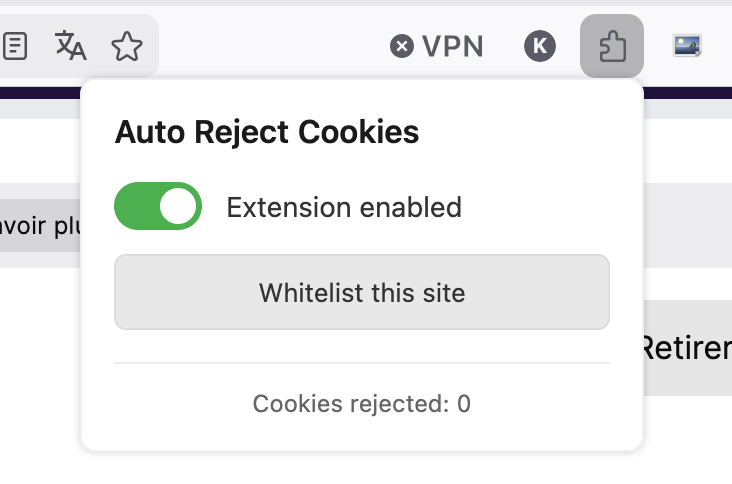Bookmark this page with the star icon
This screenshot has width=732, height=484.
tap(126, 45)
